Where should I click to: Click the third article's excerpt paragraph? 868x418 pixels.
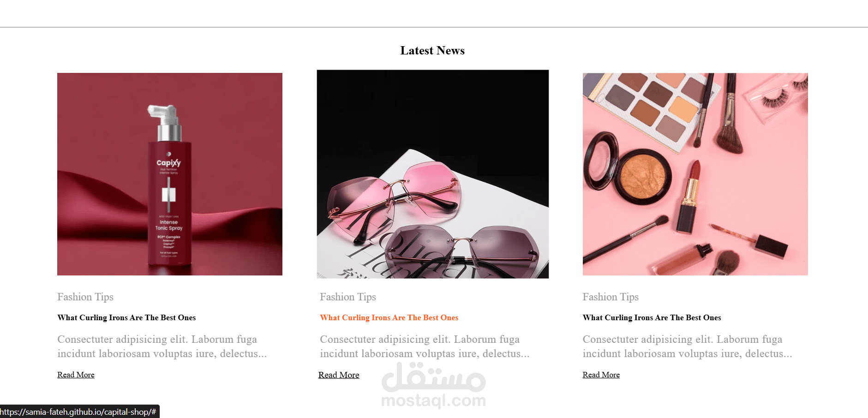point(687,346)
